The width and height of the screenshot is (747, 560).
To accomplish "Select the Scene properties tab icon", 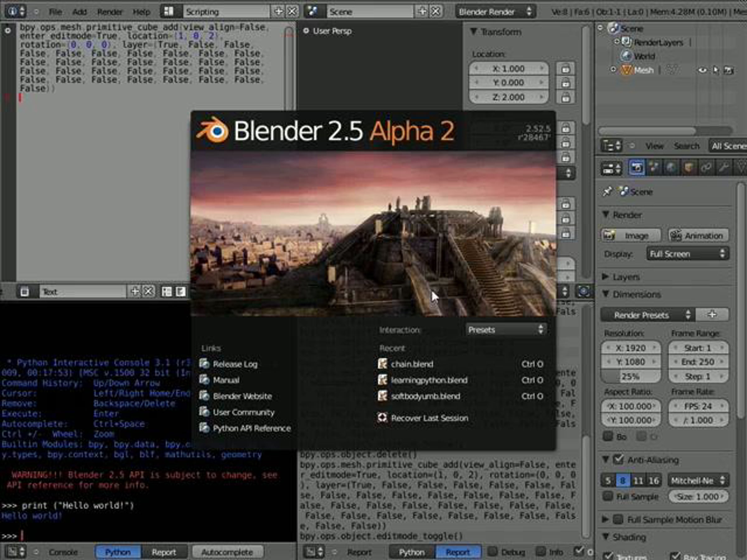I will click(x=654, y=168).
